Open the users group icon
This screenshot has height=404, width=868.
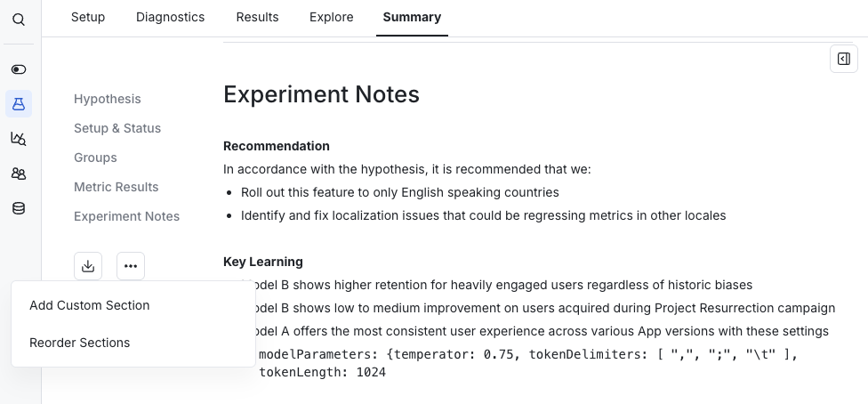click(x=19, y=174)
